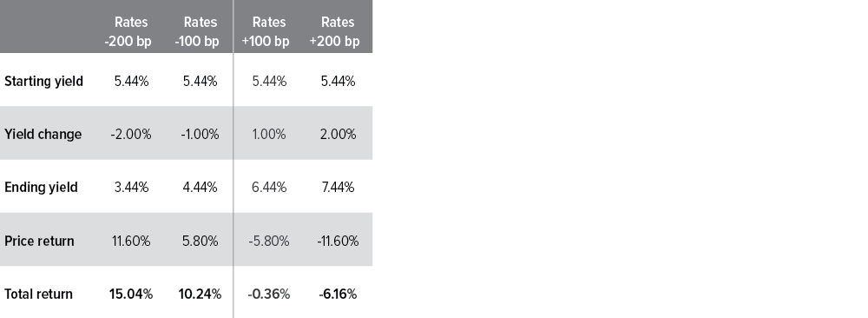Click the -11.60% price return cell
Screen dimensions: 868x318
(x=339, y=241)
